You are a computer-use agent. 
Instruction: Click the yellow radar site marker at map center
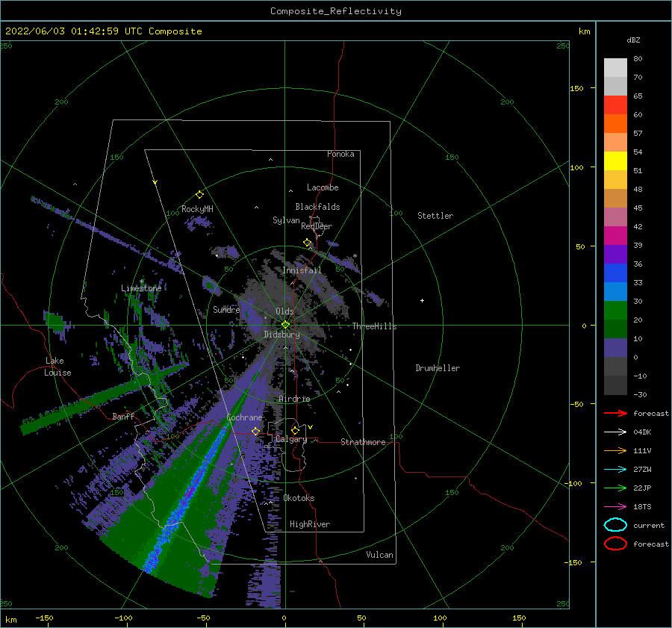pyautogui.click(x=285, y=325)
